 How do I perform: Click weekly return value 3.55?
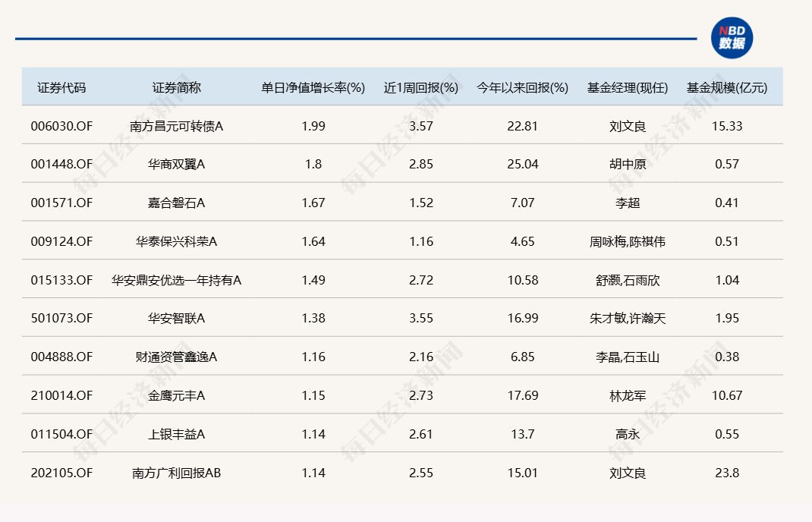tap(421, 318)
